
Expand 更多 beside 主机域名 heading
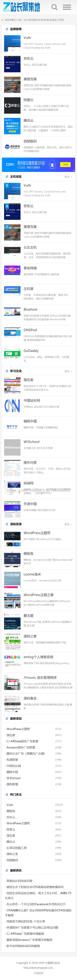click(68, 177)
